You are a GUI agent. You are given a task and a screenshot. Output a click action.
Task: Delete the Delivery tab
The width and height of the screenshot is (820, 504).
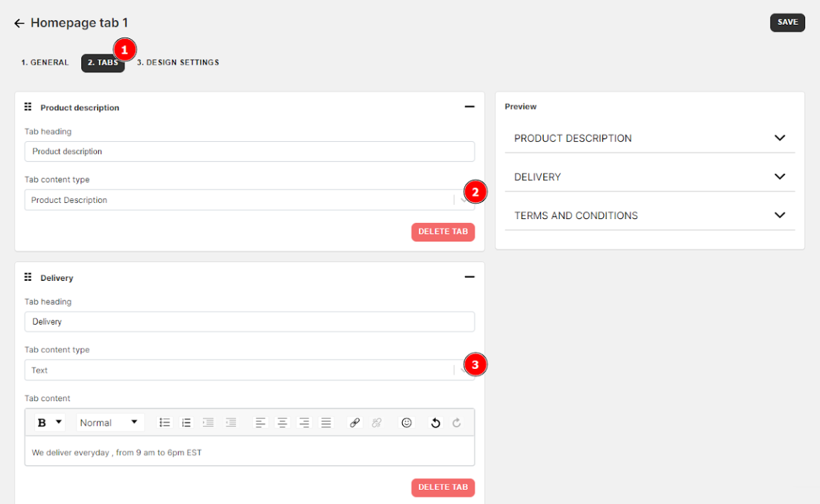[443, 488]
